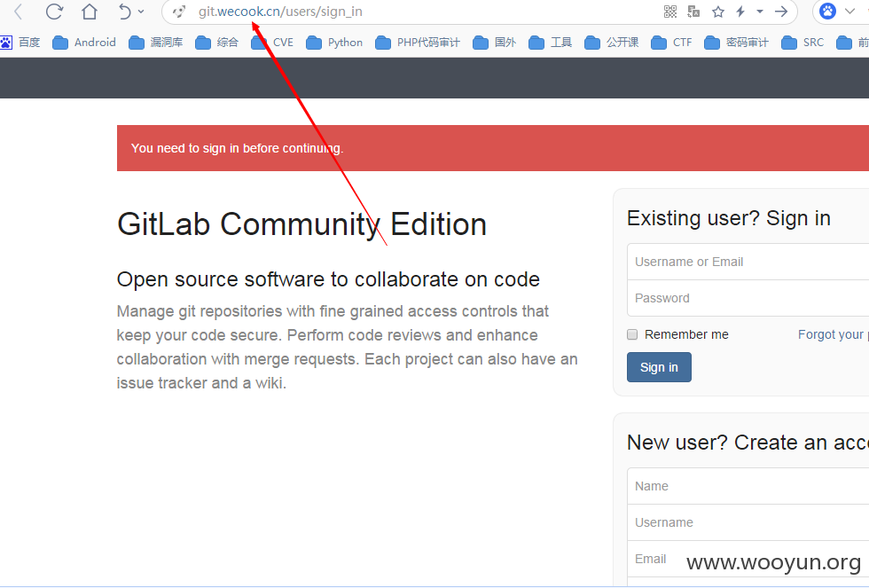The image size is (869, 588).
Task: Open the 工具 bookmarks folder
Action: (x=551, y=43)
